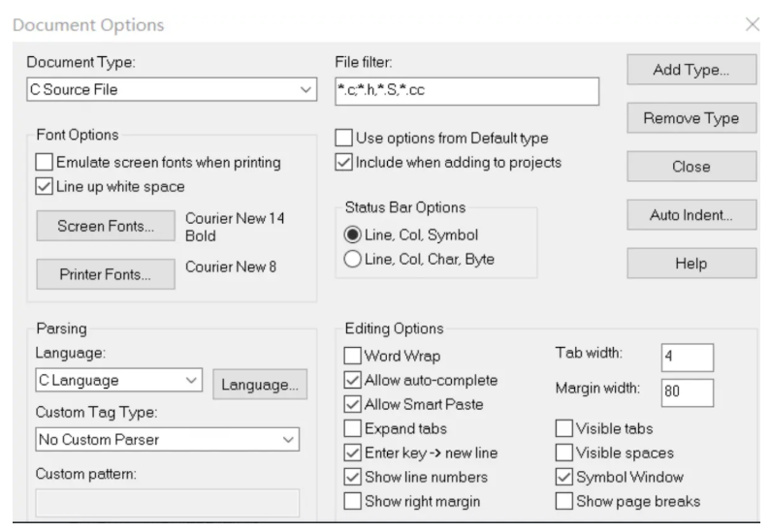
Task: Select Line, Col, Char, Byte radio option
Action: pyautogui.click(x=353, y=257)
